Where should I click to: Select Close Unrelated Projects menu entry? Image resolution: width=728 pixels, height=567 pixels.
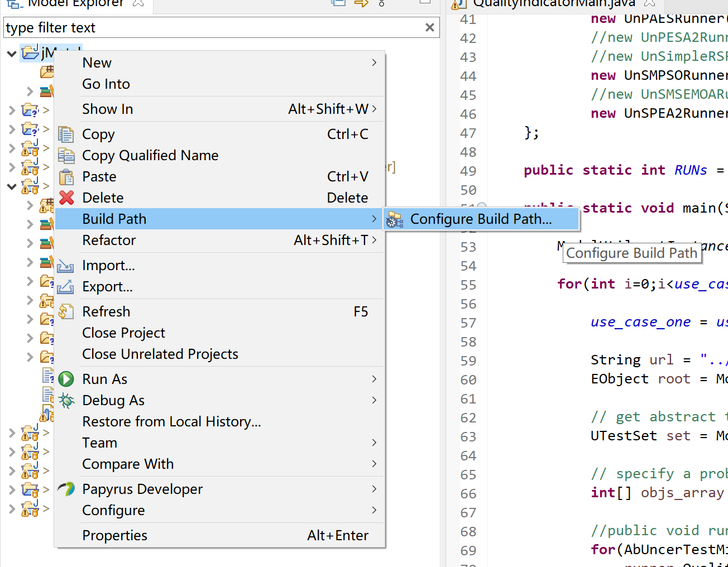[160, 354]
